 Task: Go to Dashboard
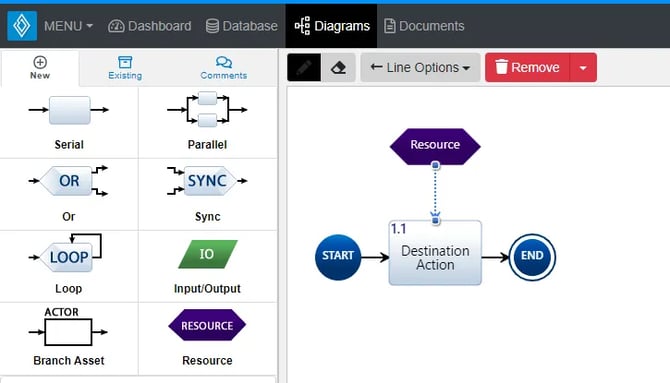click(150, 26)
